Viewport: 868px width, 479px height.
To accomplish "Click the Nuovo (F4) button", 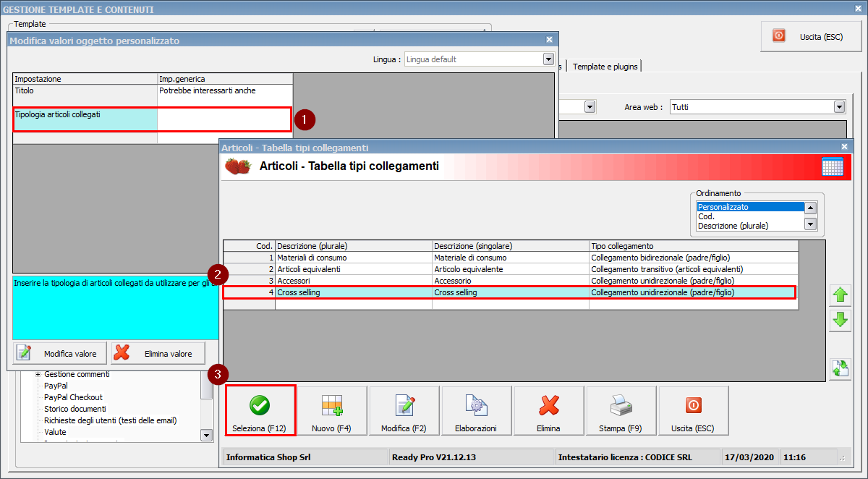I will pos(331,411).
